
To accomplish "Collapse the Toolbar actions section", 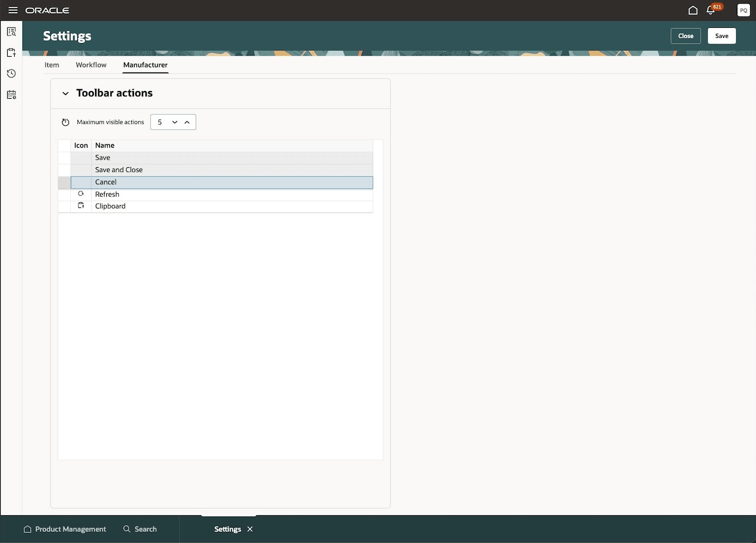I will (x=66, y=93).
